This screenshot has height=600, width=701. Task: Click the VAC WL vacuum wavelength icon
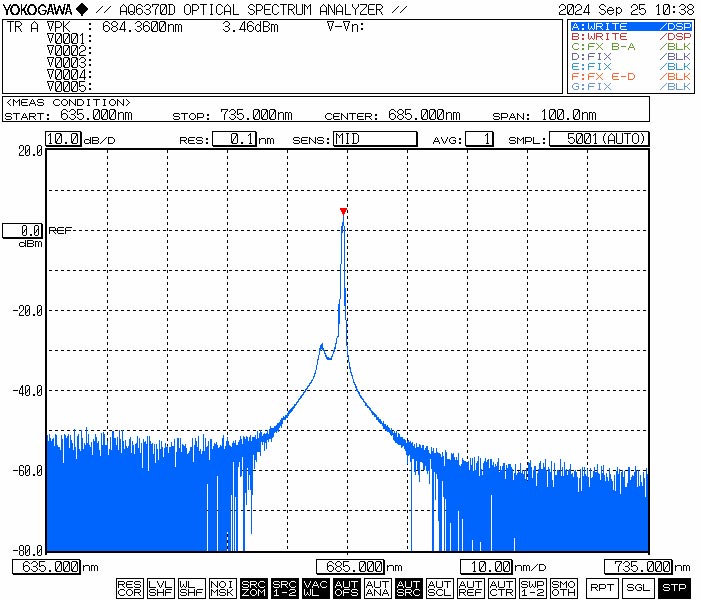pos(315,588)
